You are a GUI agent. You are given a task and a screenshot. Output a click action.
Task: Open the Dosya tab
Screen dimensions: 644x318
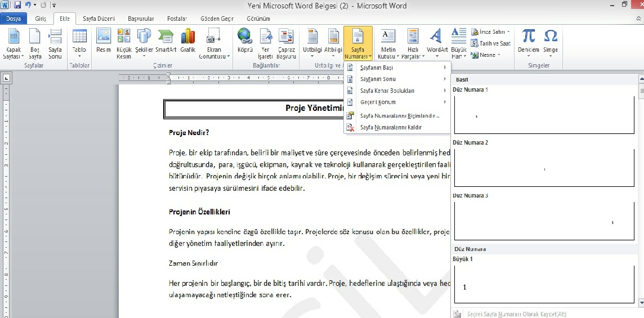13,19
